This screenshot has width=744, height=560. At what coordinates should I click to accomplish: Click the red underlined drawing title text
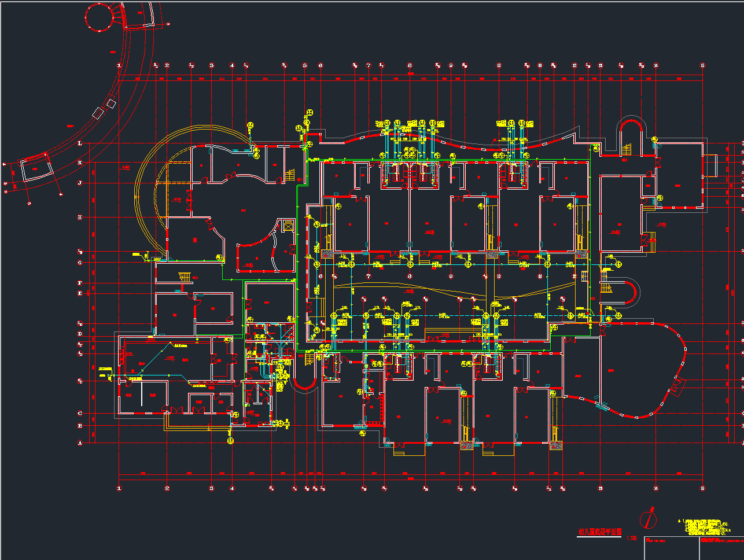point(599,532)
